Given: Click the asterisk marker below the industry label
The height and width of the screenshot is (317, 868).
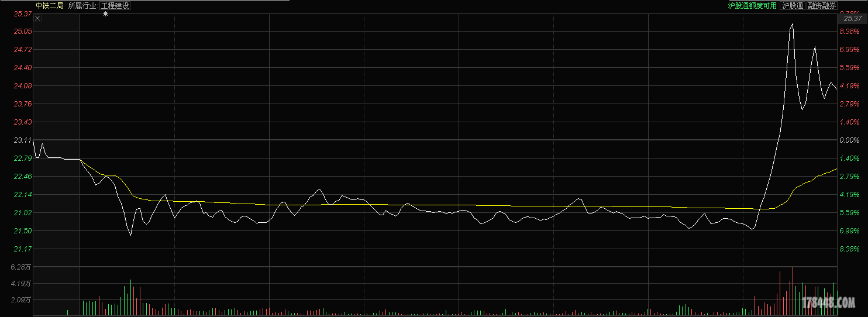Looking at the screenshot, I should point(106,13).
